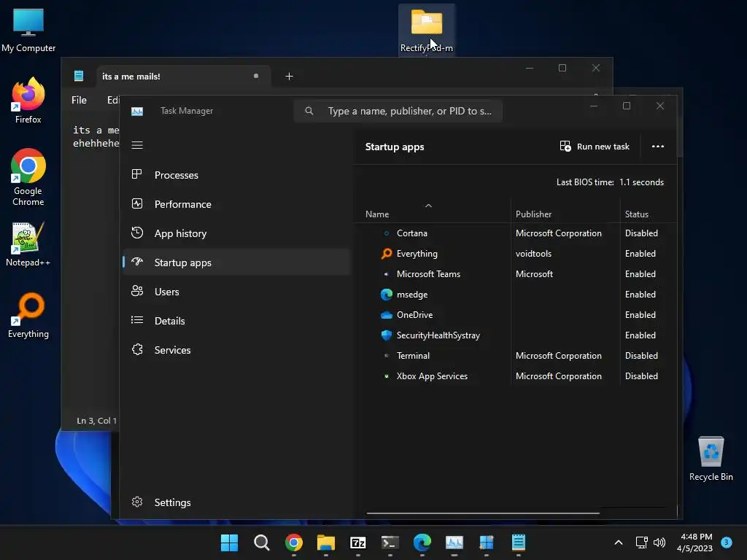
Task: Open Terminal from the taskbar
Action: [390, 542]
